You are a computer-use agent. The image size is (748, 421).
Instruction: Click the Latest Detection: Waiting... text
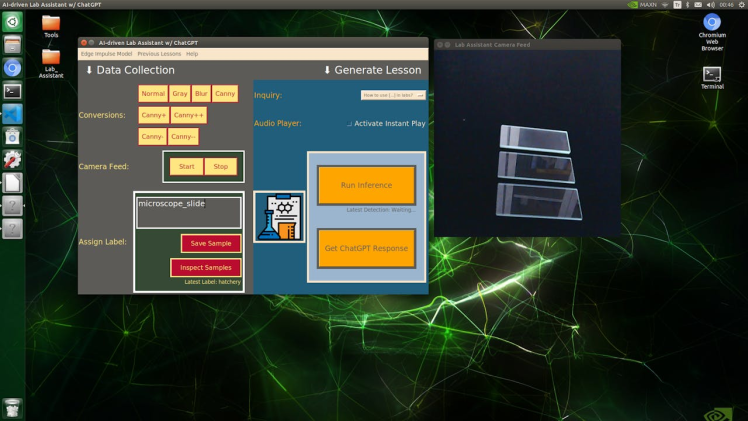click(381, 210)
